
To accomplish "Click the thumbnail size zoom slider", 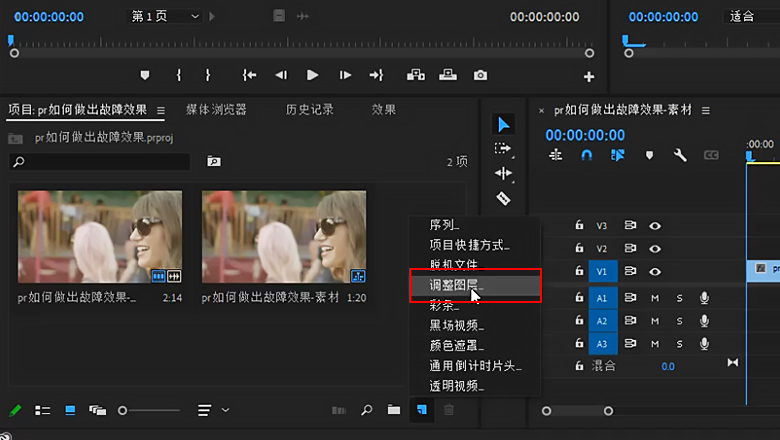I will (149, 410).
